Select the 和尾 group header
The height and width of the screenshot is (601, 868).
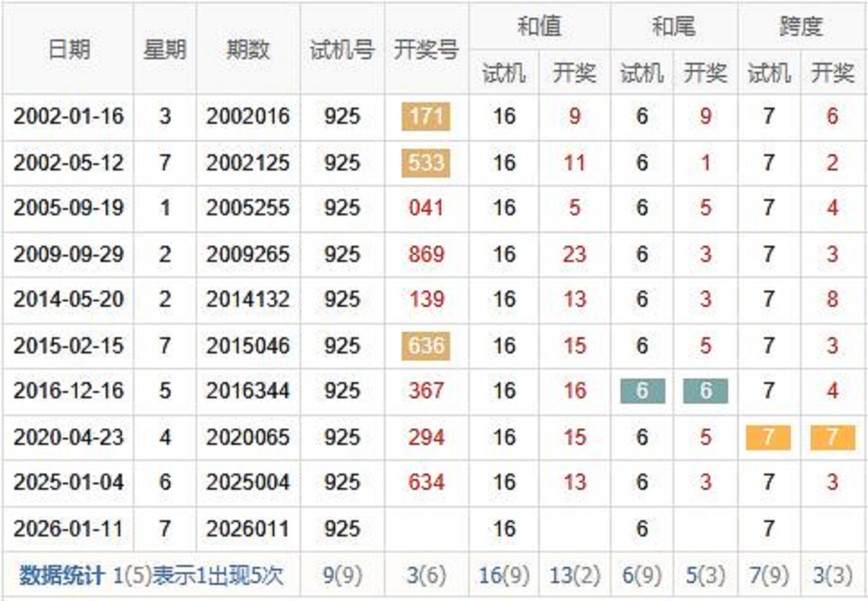tap(674, 26)
